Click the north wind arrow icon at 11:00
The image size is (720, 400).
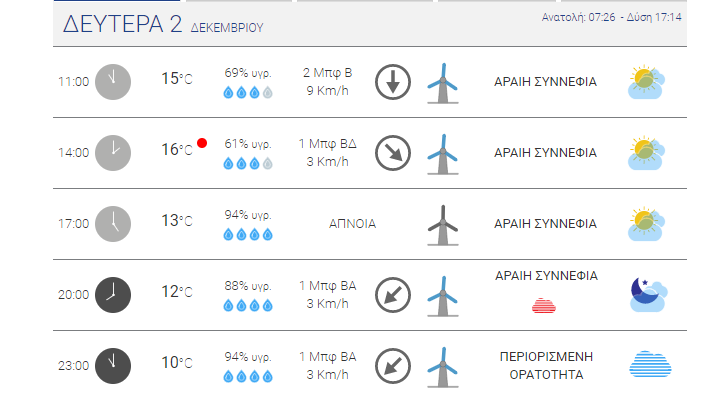coord(393,82)
